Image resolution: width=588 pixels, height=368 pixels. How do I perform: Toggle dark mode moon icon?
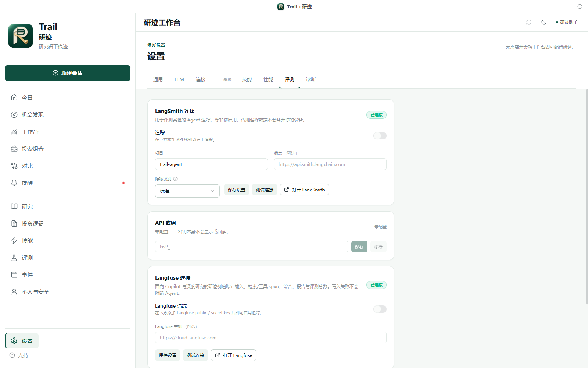[544, 22]
